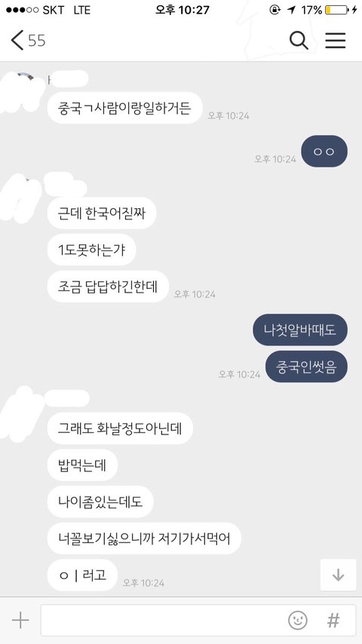Select the 그래도 화날정도아닌데 message

(120, 428)
